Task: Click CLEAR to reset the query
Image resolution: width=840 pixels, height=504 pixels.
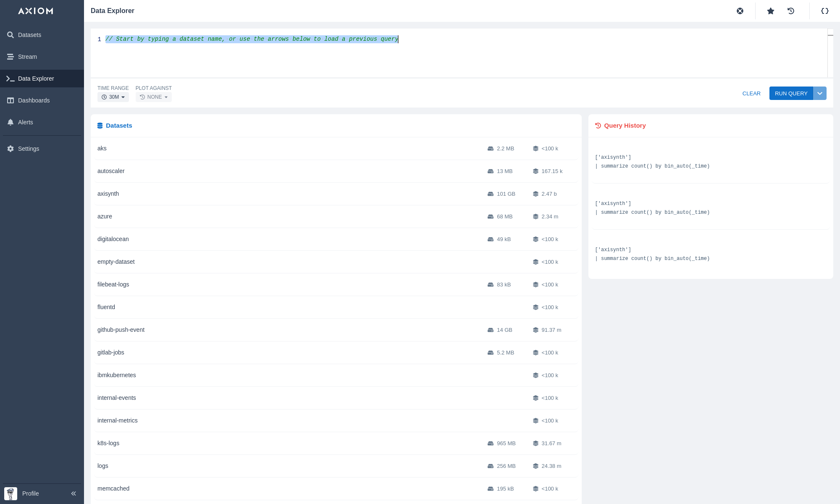Action: pos(751,93)
